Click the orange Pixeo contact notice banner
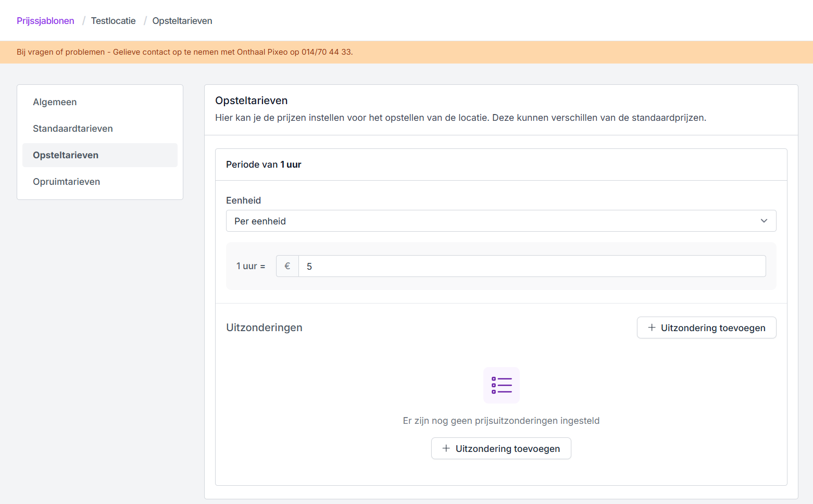Viewport: 813px width, 504px height. point(185,52)
